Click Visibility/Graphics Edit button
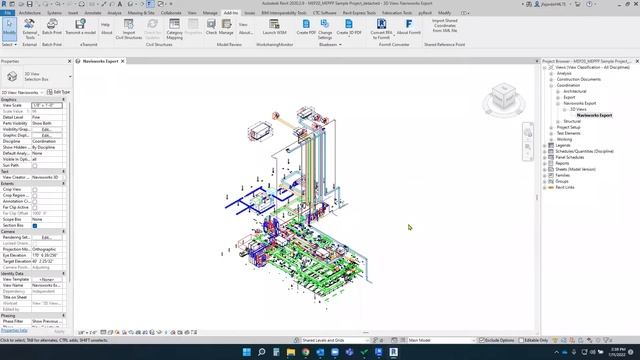640x360 pixels. [47, 129]
